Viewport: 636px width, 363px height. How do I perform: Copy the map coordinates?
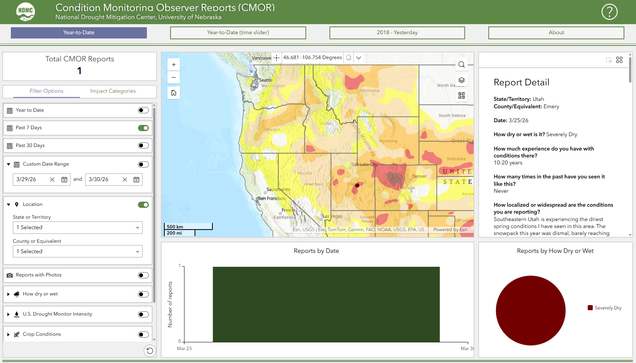click(x=348, y=58)
